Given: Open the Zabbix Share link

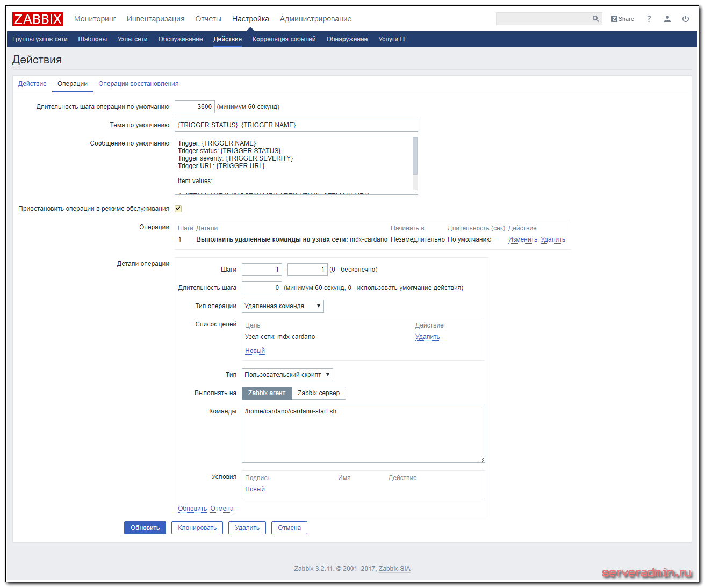Looking at the screenshot, I should [622, 19].
